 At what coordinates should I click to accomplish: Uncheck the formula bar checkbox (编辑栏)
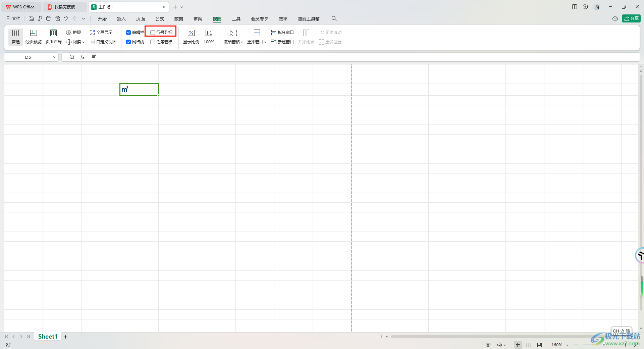click(x=128, y=33)
